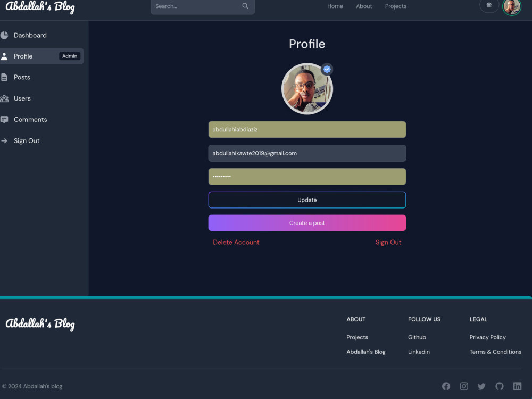Click the Profile page heading
The height and width of the screenshot is (399, 532).
tap(307, 44)
